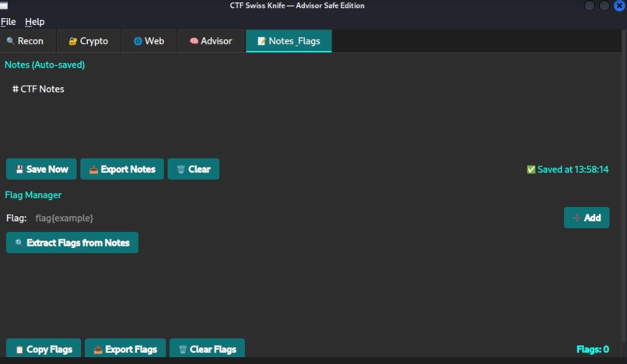Click the Flag input field
Viewport: 627px width, 364px height.
[x=296, y=218]
